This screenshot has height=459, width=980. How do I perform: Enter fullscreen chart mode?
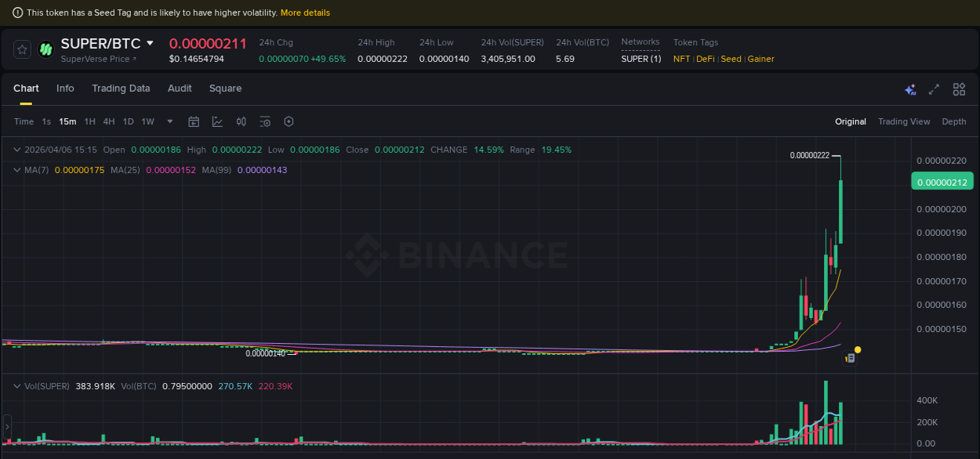934,89
